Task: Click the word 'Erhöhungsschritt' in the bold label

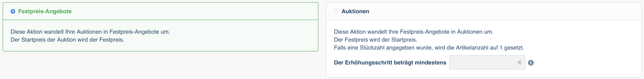Action: point(369,63)
